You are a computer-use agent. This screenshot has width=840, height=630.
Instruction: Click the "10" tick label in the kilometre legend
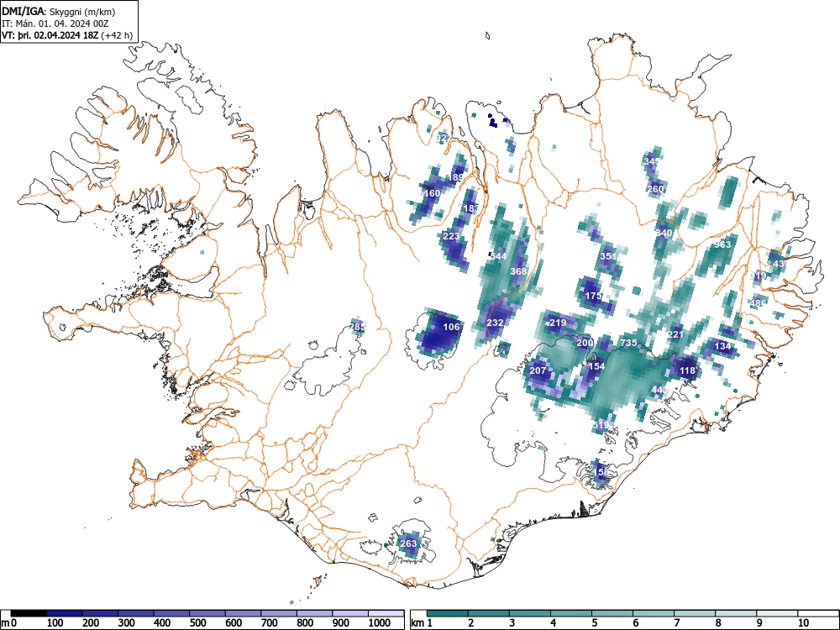[x=803, y=623]
